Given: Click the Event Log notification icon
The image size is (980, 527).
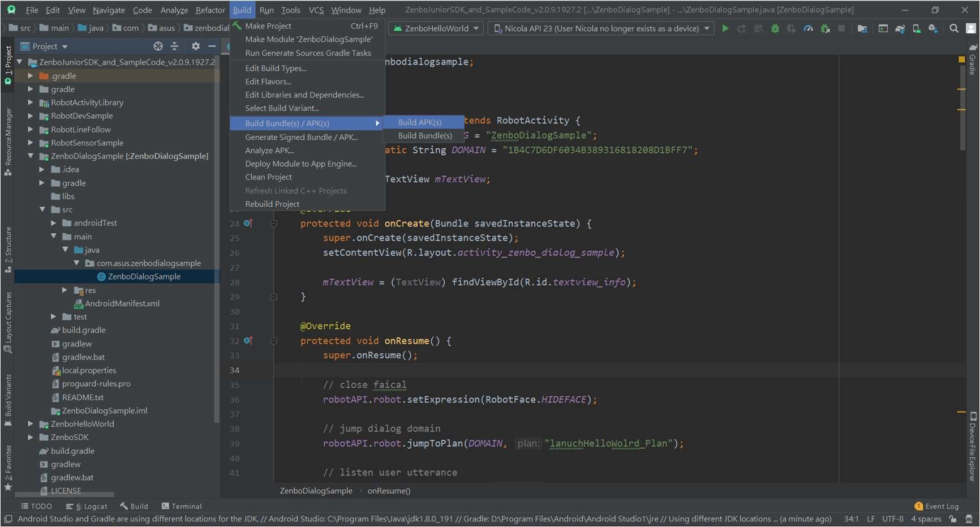Looking at the screenshot, I should pyautogui.click(x=918, y=506).
